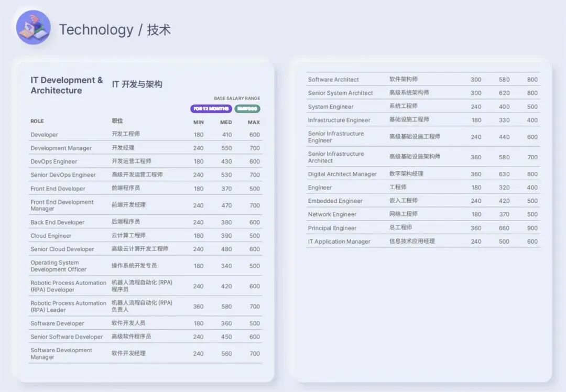The image size is (566, 392).
Task: Click the 900 max salary value for Principal Engineer
Action: coord(532,228)
